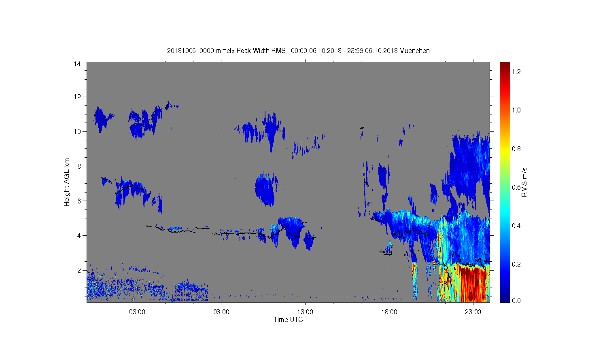Click the height tick label 12

click(77, 97)
